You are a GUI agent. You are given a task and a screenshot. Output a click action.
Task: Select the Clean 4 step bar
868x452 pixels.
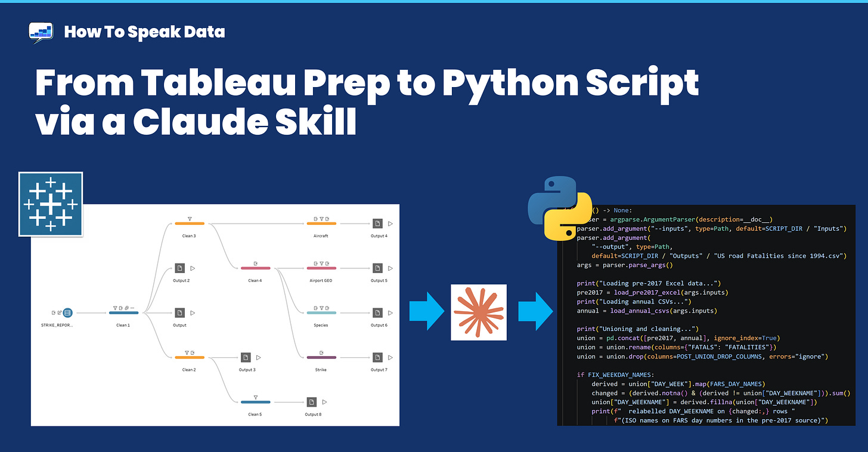click(255, 268)
